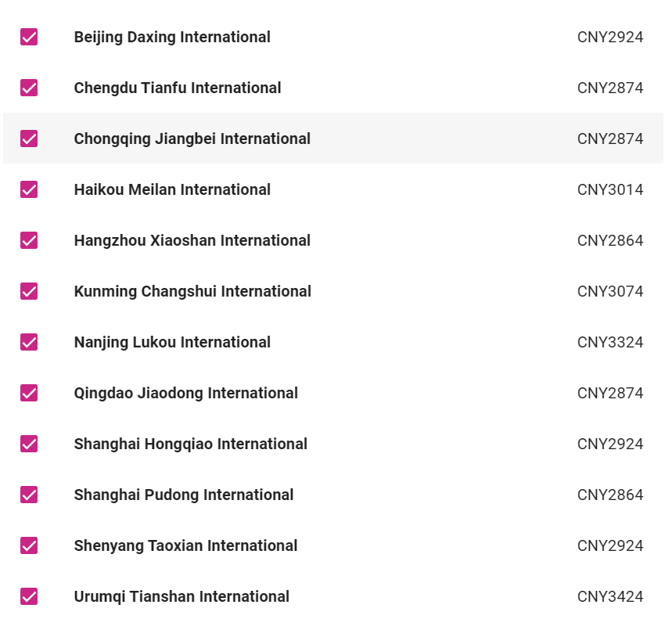The image size is (672, 619).
Task: Click the Beijing Daxing International airport name
Action: click(x=172, y=37)
